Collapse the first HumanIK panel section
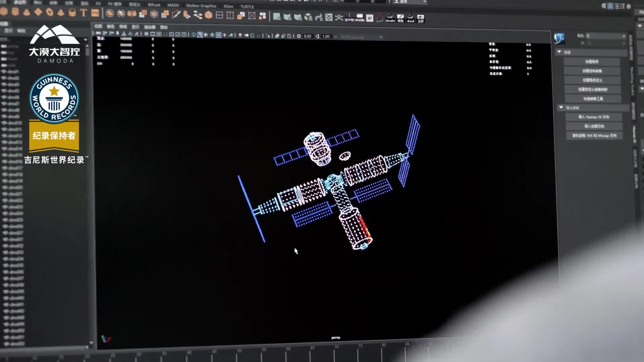Viewport: 644px width, 362px height. point(559,52)
